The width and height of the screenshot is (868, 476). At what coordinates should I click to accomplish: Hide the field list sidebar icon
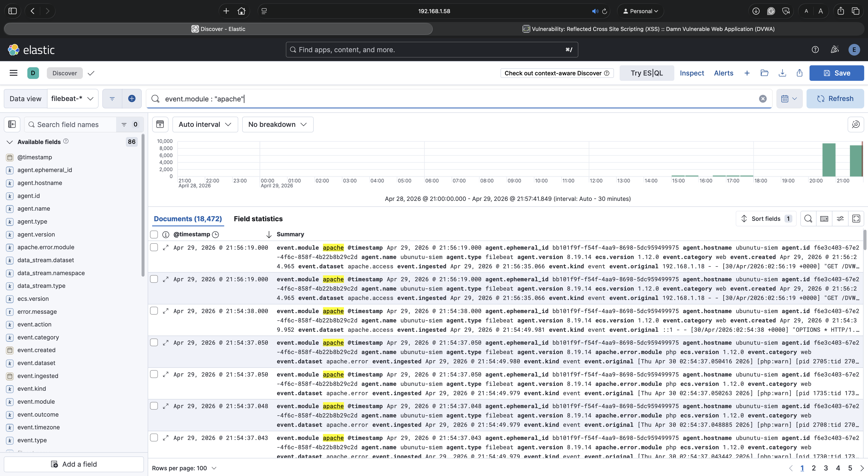point(12,125)
